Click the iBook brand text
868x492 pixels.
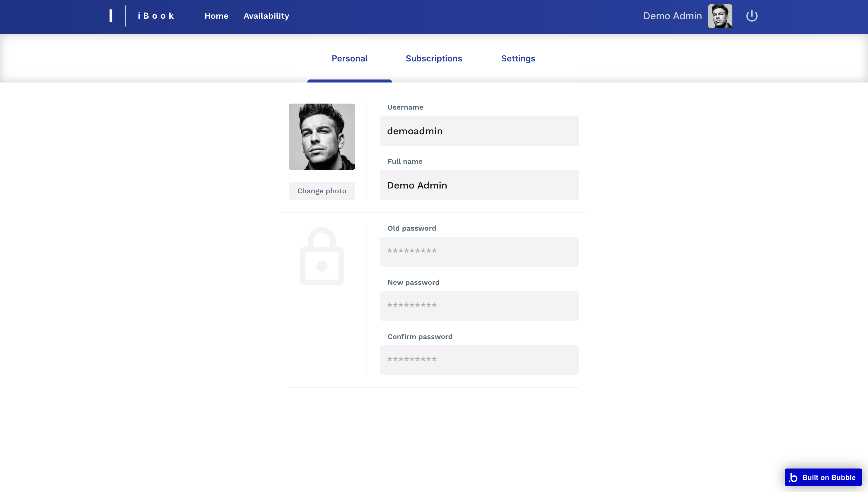pos(156,16)
